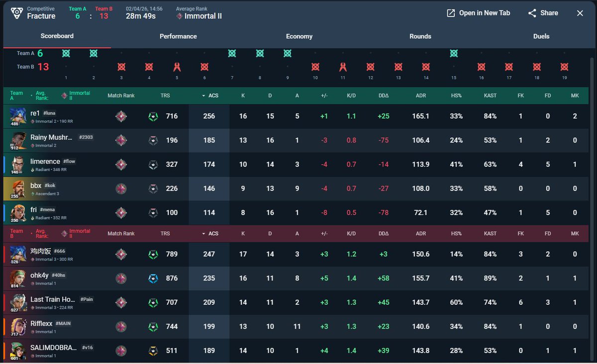Select round 5 spike defuse marker
The image size is (597, 364).
pyautogui.click(x=177, y=67)
